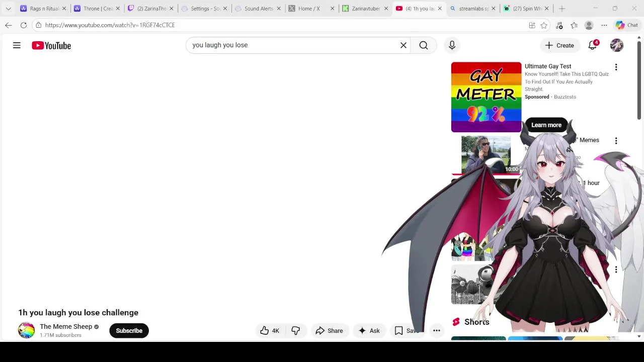Open The Meme Sheep channel avatar
Viewport: 644px width, 362px height.
click(x=26, y=330)
